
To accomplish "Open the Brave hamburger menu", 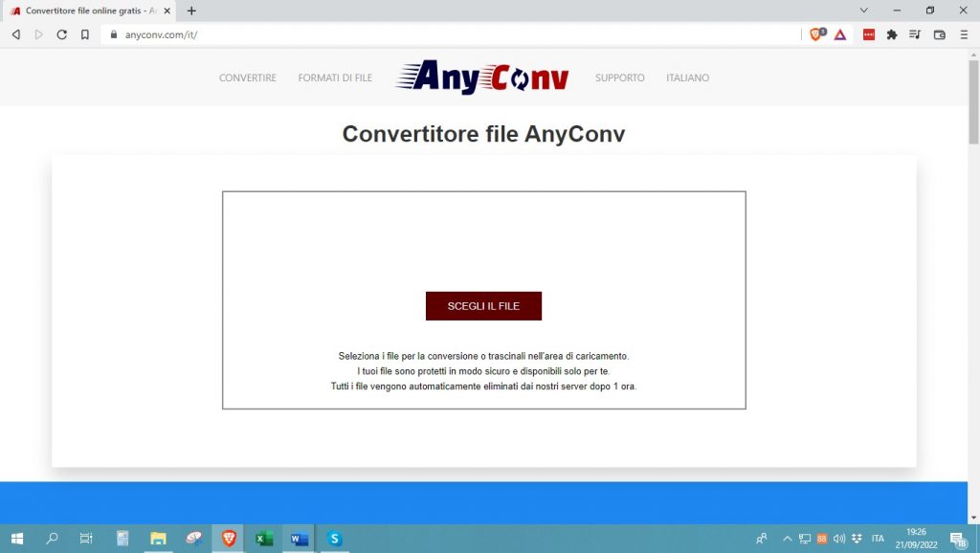I will pyautogui.click(x=963, y=33).
